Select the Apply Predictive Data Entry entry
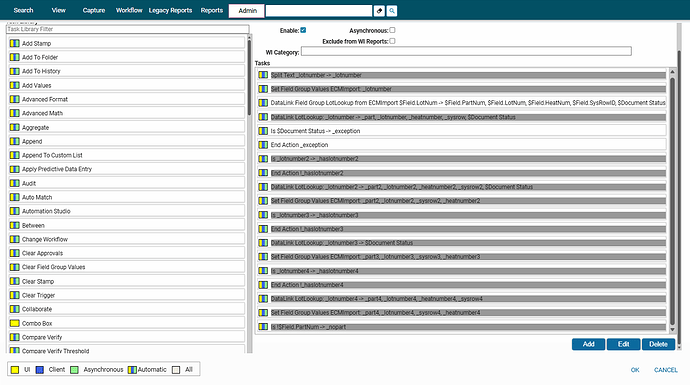The image size is (690, 385). 127,169
